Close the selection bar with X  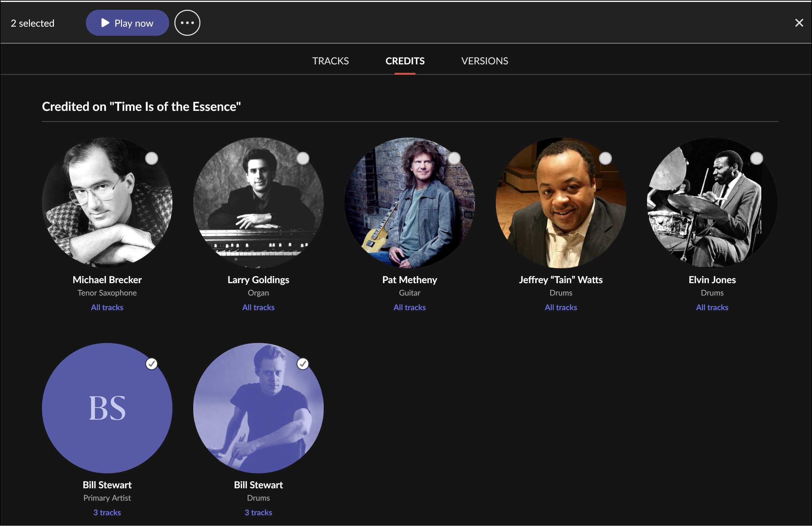(x=799, y=23)
